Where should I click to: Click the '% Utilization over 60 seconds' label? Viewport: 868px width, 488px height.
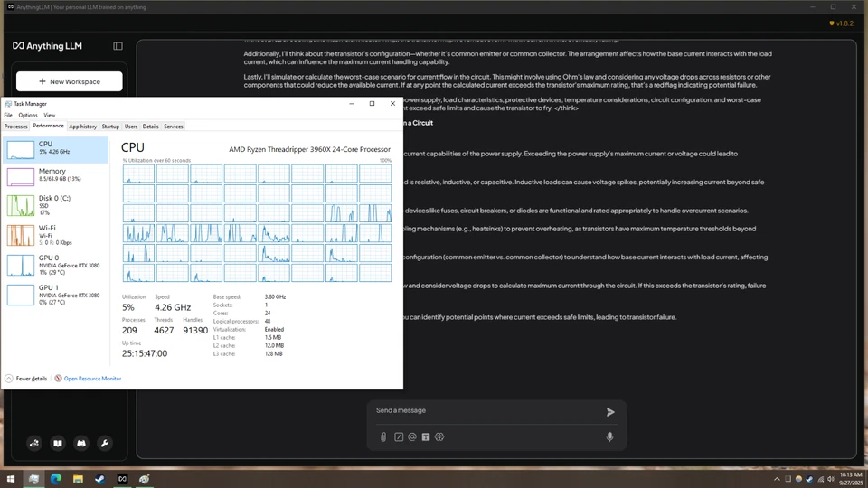point(156,161)
